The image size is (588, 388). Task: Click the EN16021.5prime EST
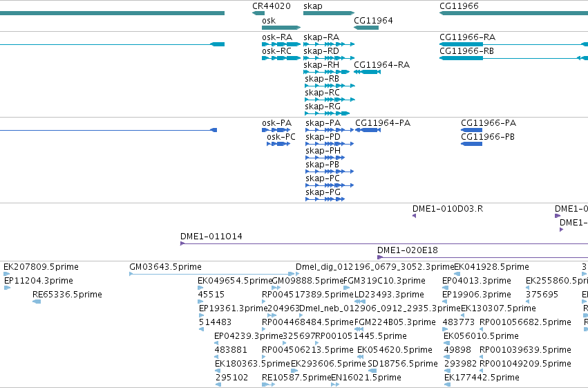tap(335, 385)
